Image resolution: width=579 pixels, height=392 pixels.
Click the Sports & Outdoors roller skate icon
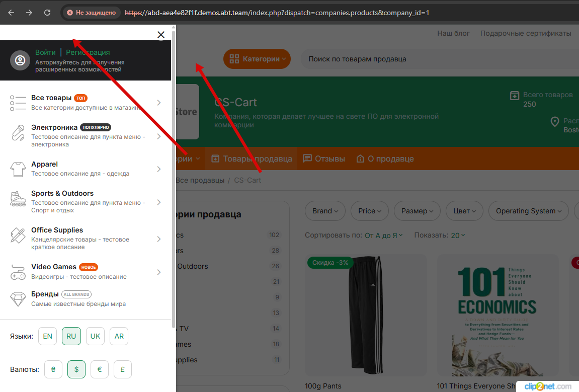coord(18,198)
